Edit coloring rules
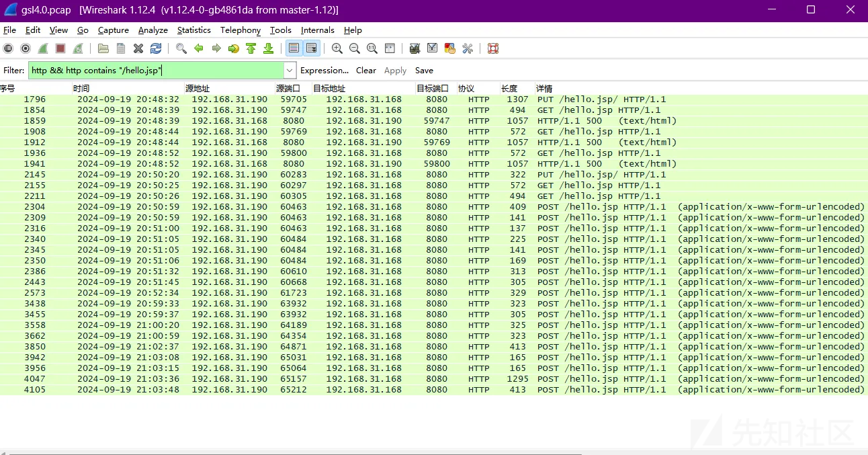The image size is (868, 455). 450,48
